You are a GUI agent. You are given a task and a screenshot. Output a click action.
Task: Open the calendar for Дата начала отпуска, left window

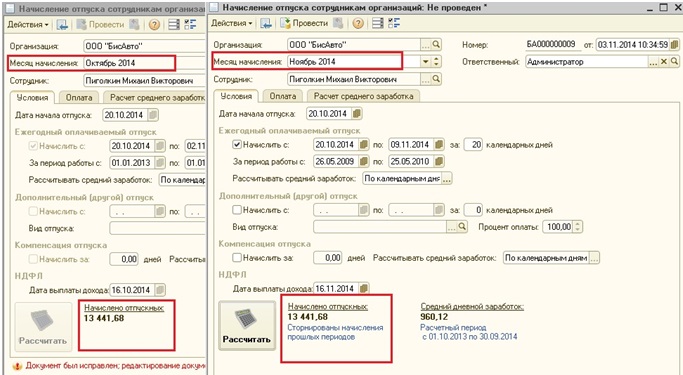click(x=153, y=115)
